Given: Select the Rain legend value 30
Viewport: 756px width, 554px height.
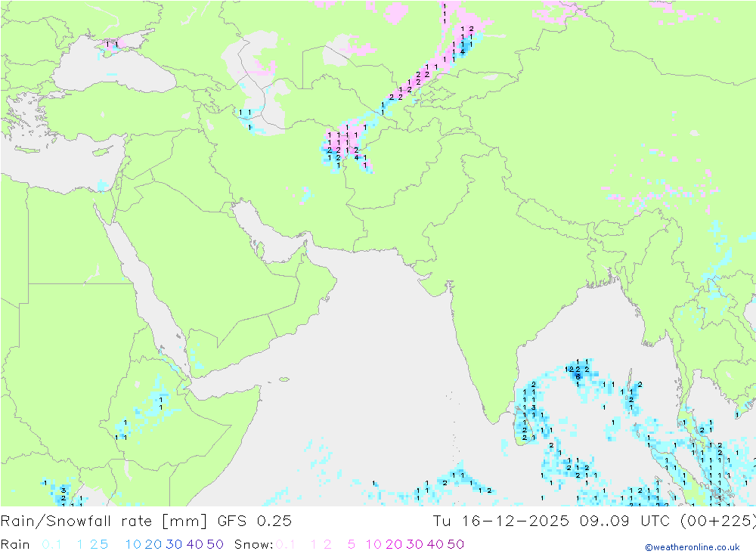Looking at the screenshot, I should coord(174,544).
